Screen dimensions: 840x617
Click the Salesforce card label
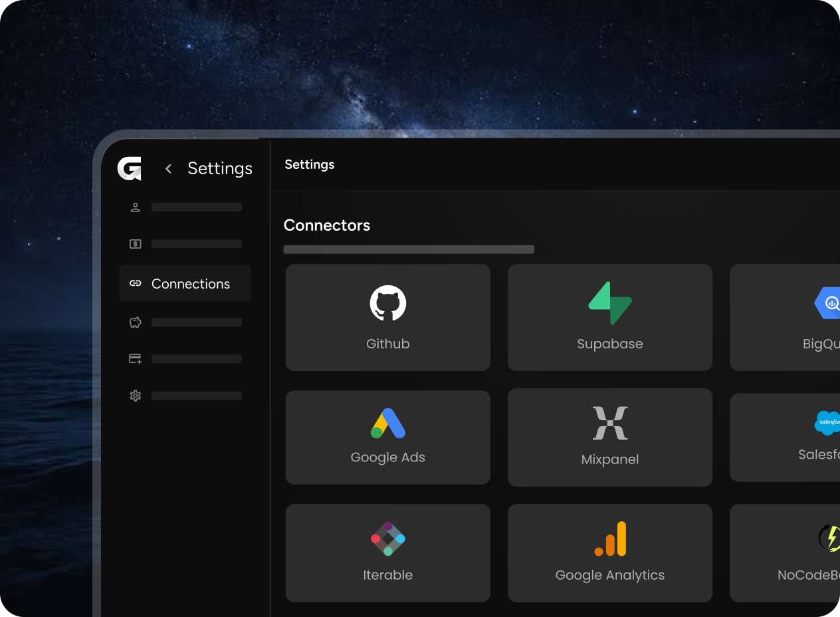819,455
